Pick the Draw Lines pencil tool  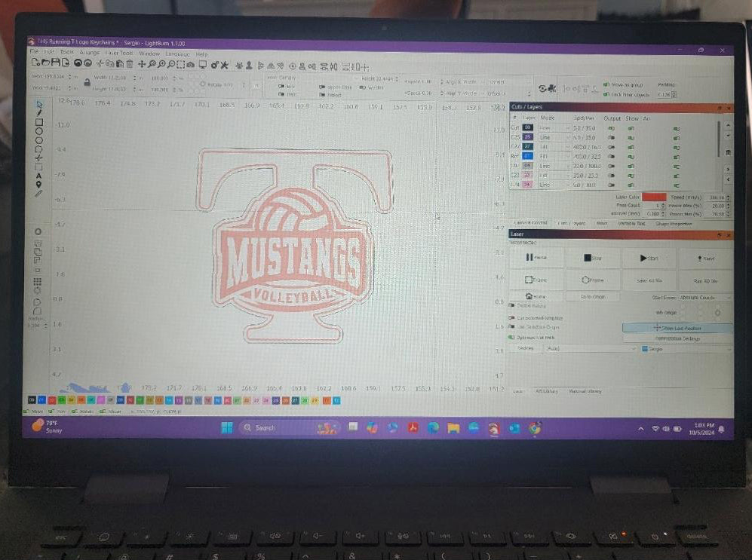coord(39,112)
